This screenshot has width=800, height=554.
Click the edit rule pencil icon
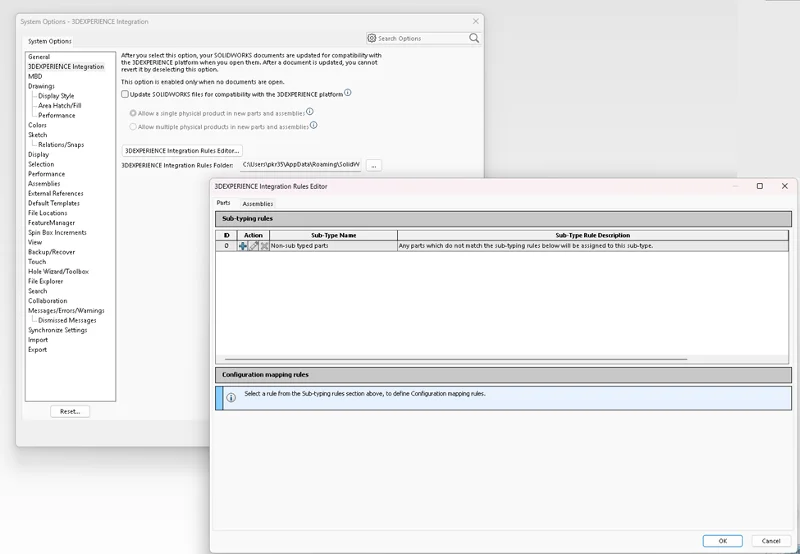[254, 245]
